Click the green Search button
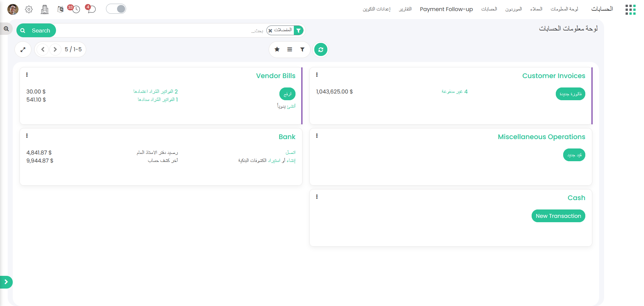644x306 pixels. coord(36,30)
